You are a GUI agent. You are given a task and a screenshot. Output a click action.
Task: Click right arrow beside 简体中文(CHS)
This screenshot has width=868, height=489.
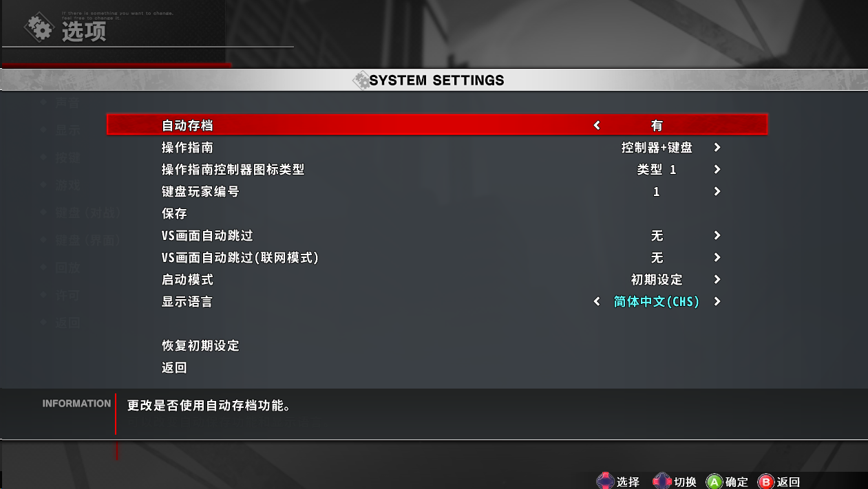pyautogui.click(x=717, y=301)
